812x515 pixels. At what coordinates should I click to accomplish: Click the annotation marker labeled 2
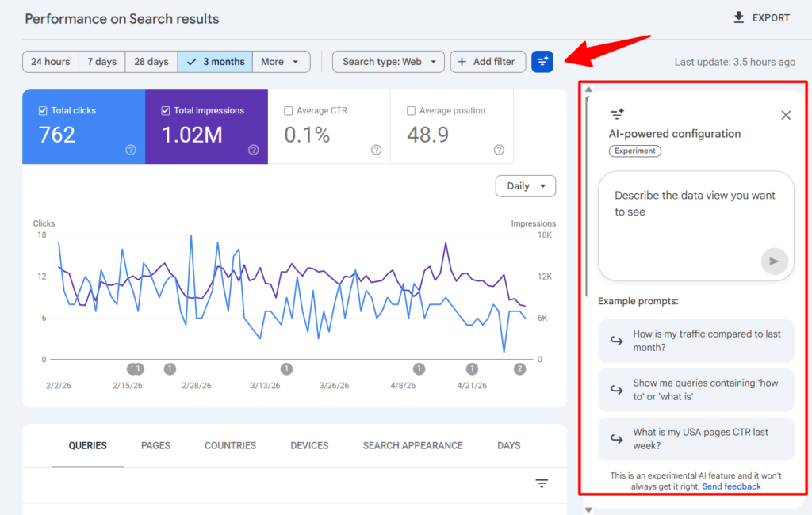(x=519, y=369)
